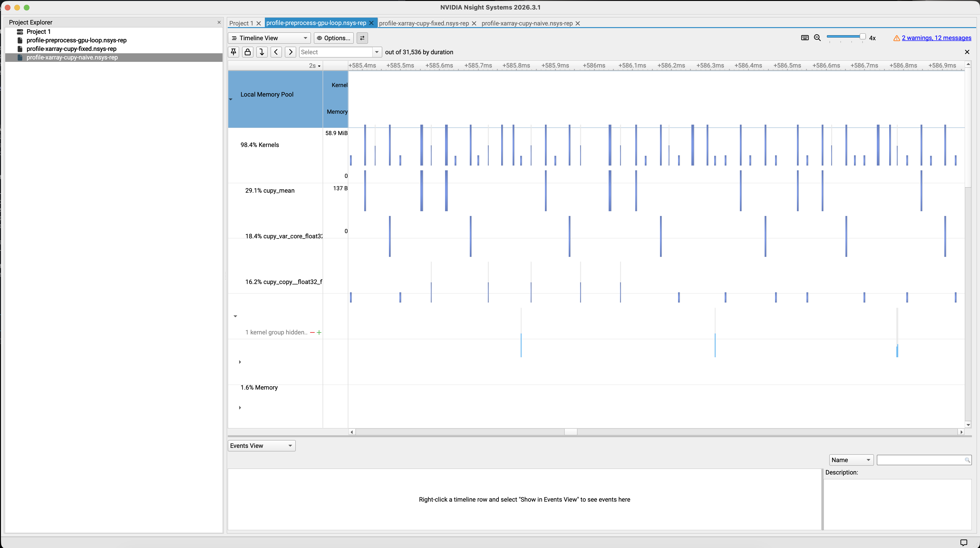Click the '58.9 MiB' axis value
Viewport: 980px width, 548px height.
(336, 133)
